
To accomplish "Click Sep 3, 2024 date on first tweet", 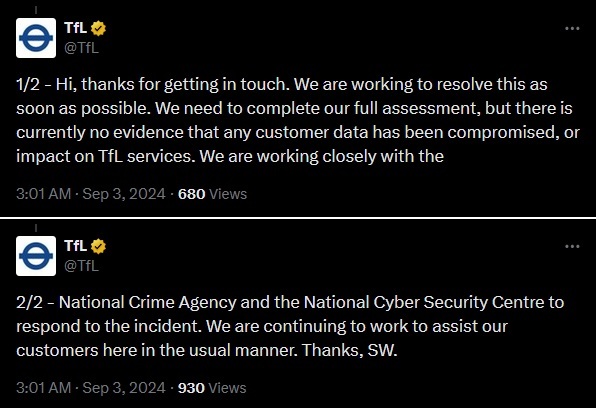I will click(124, 194).
